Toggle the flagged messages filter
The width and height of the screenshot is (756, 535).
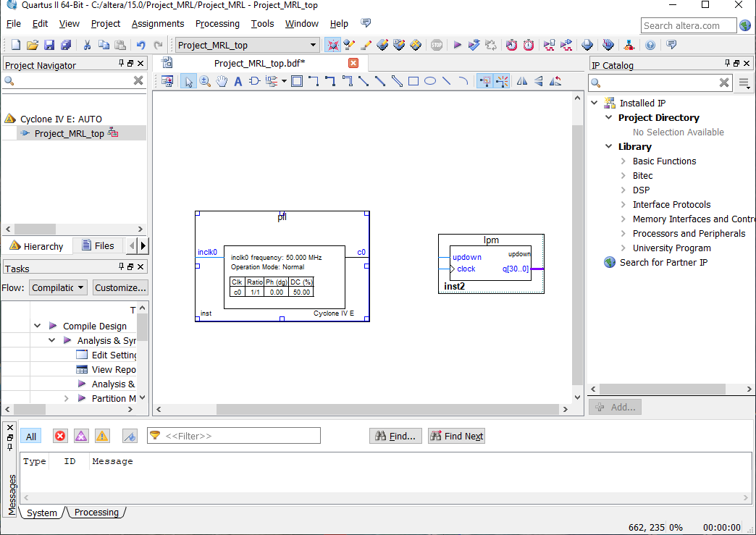click(x=130, y=437)
